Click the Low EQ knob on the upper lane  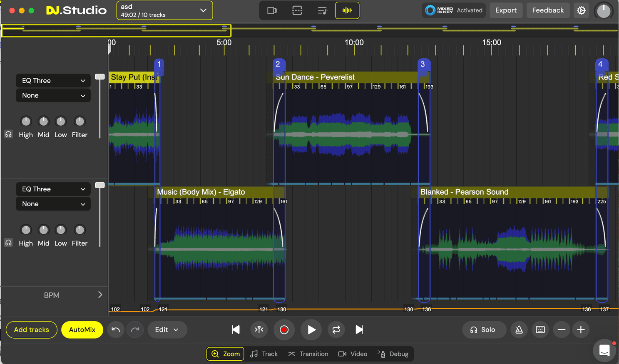point(61,121)
